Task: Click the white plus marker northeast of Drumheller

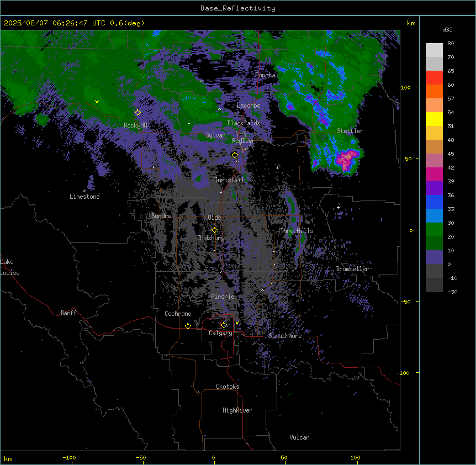Action: point(338,207)
